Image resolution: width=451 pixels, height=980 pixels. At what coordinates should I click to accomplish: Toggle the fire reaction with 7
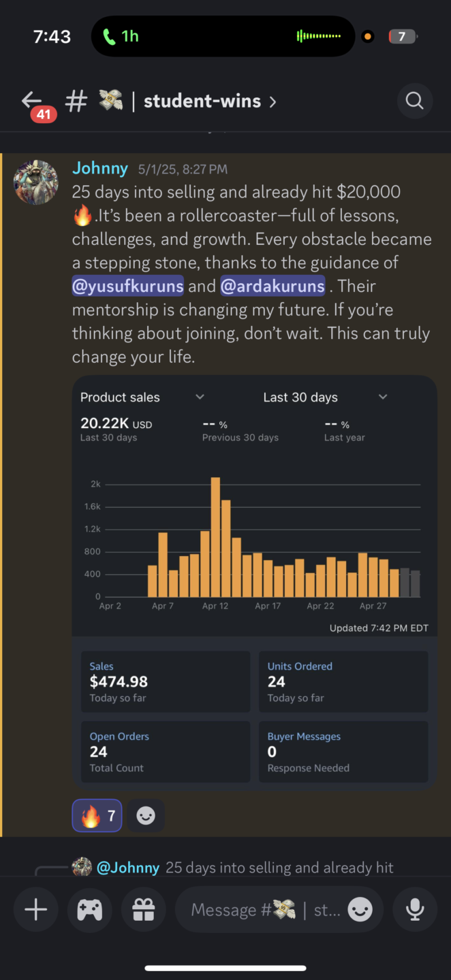(x=97, y=815)
